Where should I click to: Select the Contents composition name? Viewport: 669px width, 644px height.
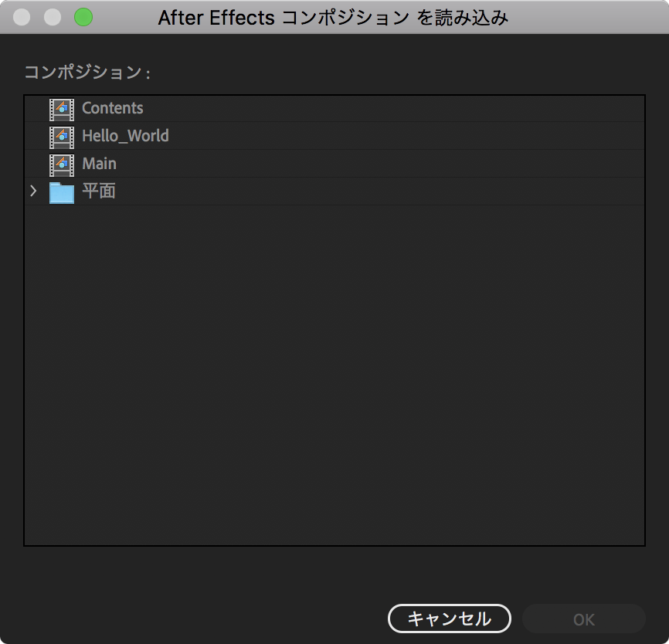(x=113, y=108)
